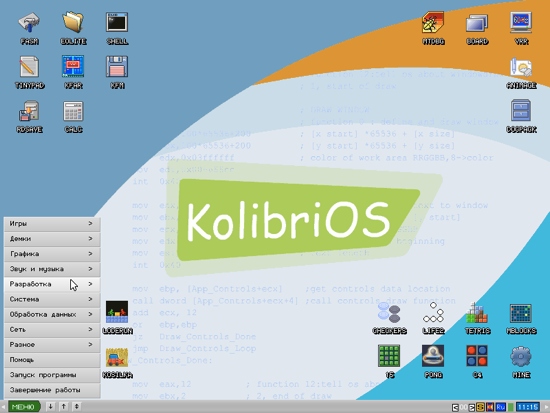Open the FASM assembler icon
550x413 pixels.
tap(29, 28)
